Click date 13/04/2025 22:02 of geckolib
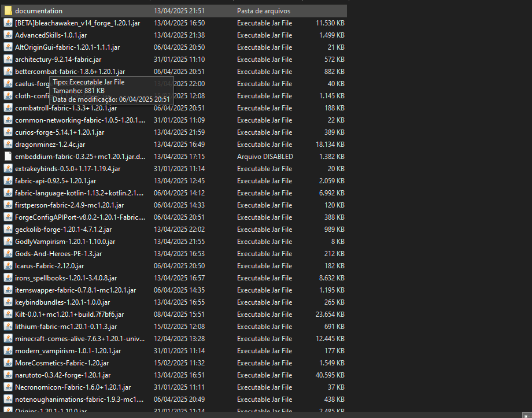The width and height of the screenshot is (532, 418). click(179, 230)
